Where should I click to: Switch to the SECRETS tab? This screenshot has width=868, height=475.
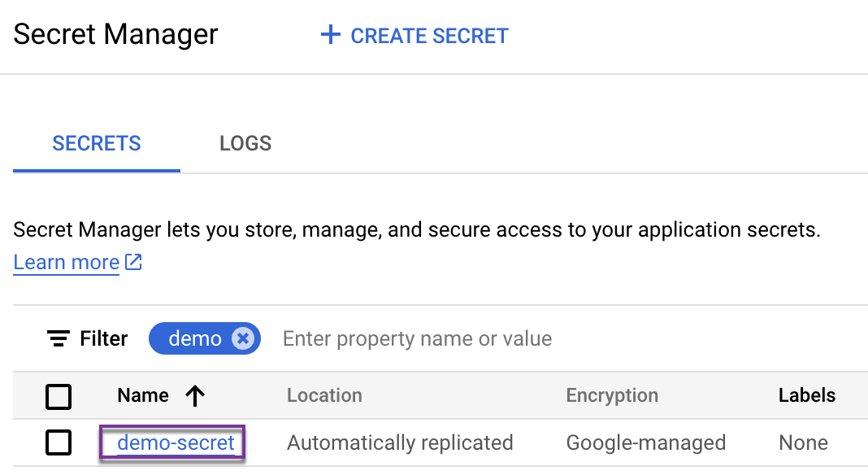[x=97, y=144]
